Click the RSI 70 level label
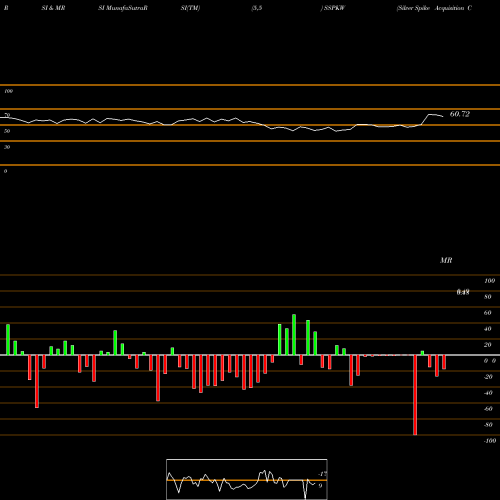This screenshot has height=500, width=500. pos(7,115)
